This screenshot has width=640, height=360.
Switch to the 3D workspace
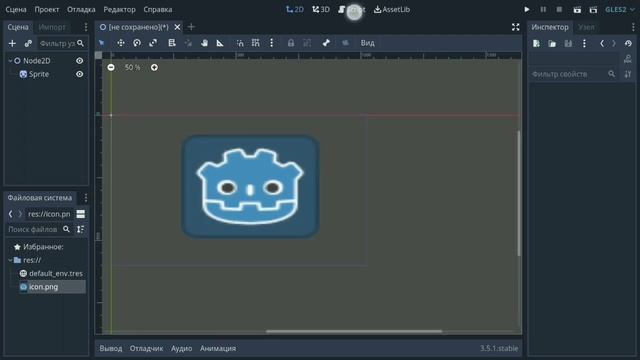pyautogui.click(x=321, y=9)
